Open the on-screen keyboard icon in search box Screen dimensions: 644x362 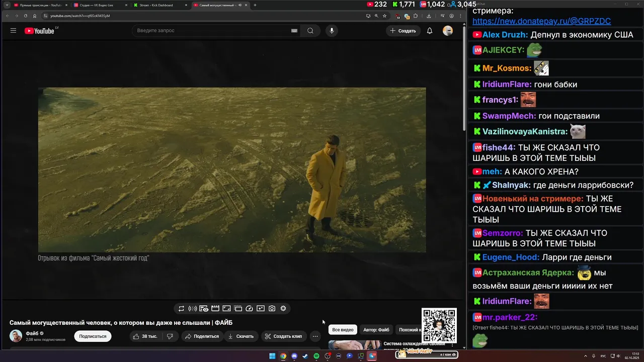pos(294,31)
